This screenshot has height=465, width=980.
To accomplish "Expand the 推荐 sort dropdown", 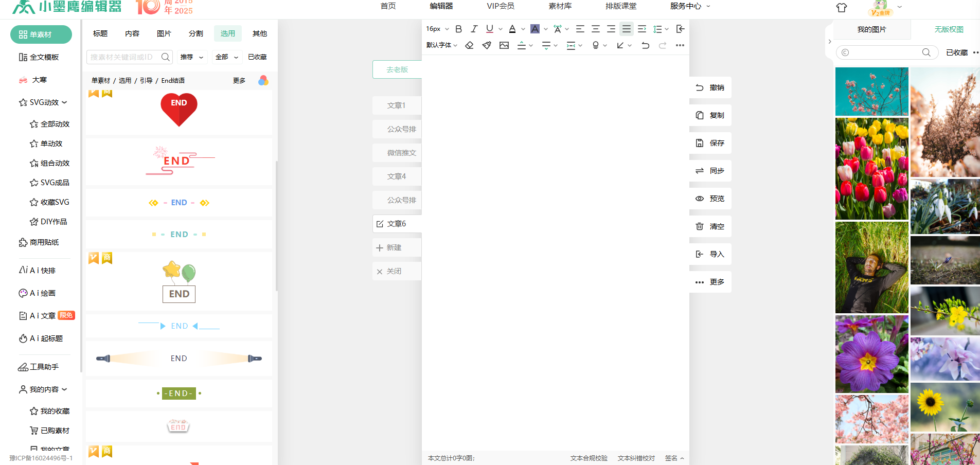I will (x=191, y=57).
